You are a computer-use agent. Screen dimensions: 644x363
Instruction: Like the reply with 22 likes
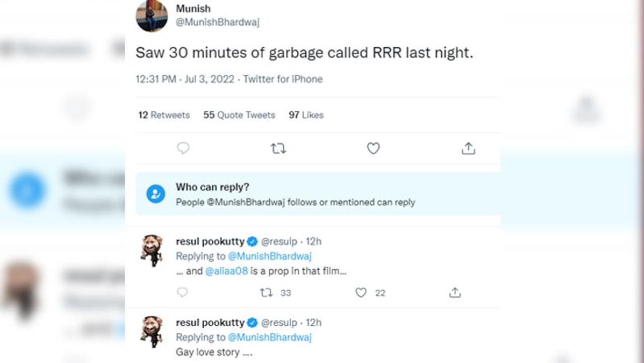361,293
